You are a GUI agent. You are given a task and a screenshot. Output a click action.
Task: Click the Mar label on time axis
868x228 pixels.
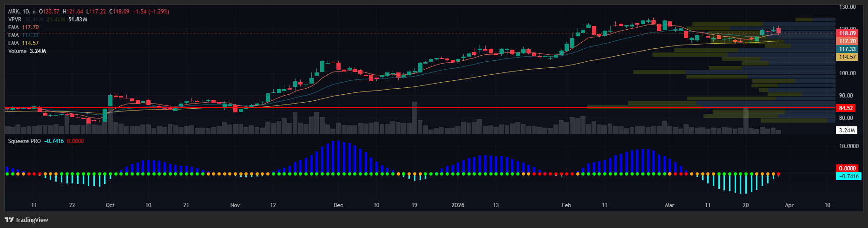(670, 205)
